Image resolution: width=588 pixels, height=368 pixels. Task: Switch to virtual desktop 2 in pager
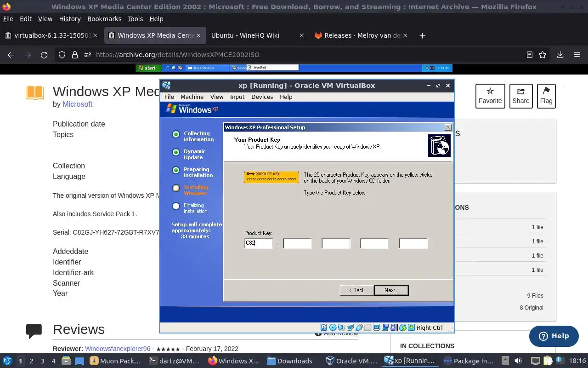tap(31, 361)
